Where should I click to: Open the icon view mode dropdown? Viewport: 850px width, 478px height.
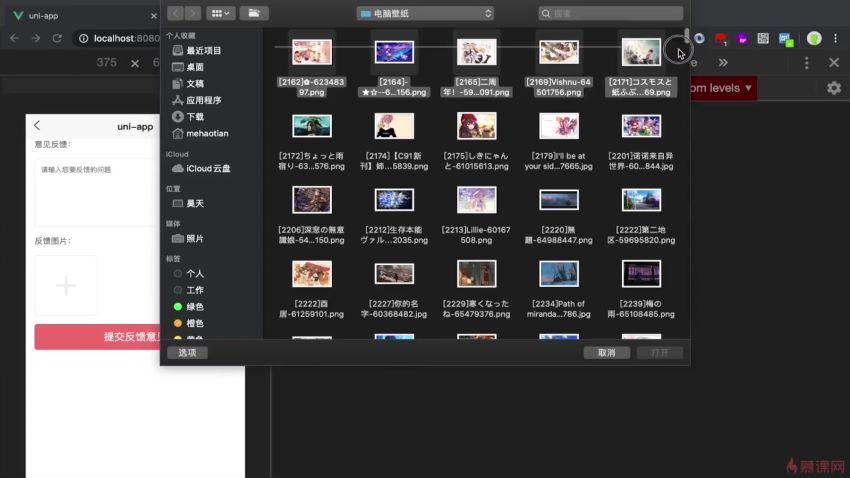[220, 13]
